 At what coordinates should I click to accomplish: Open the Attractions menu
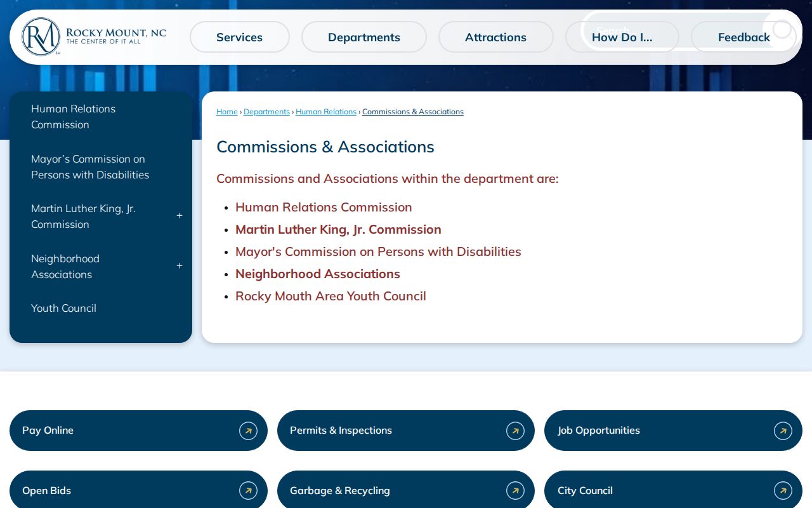pyautogui.click(x=495, y=37)
